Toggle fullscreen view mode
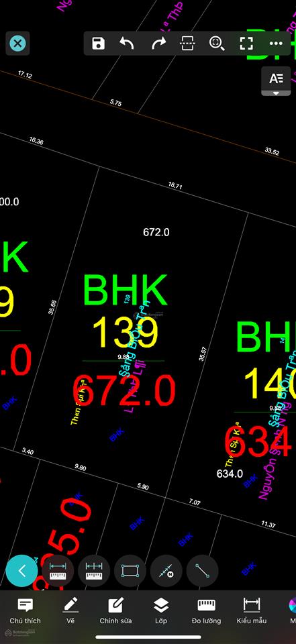This screenshot has height=644, width=296. pos(246,43)
